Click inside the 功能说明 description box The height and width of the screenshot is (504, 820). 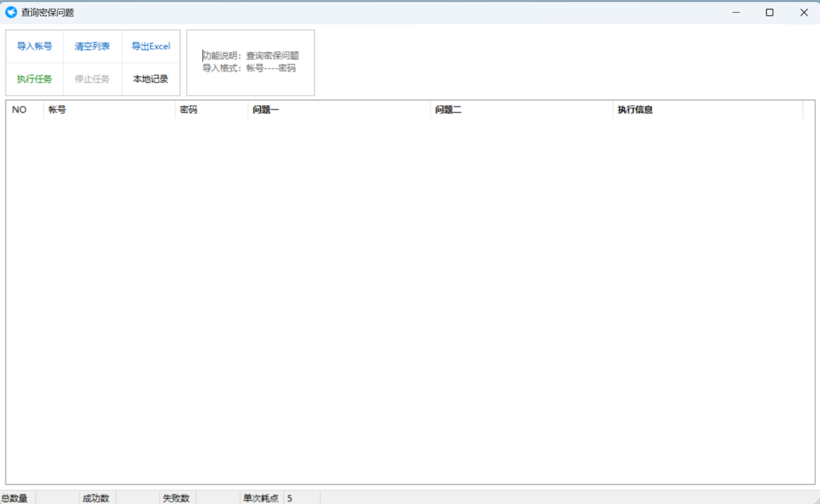pos(251,63)
